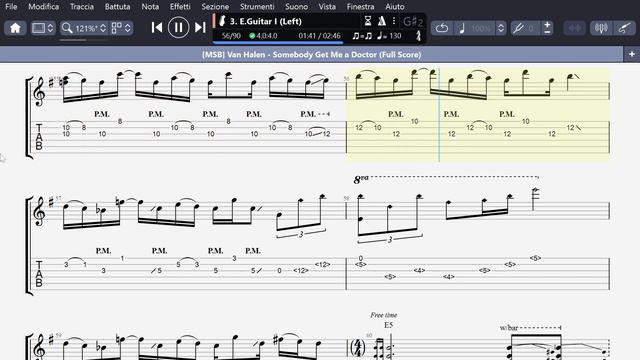Toggle the count-in hourglass icon
This screenshot has height=360, width=640.
(x=368, y=21)
